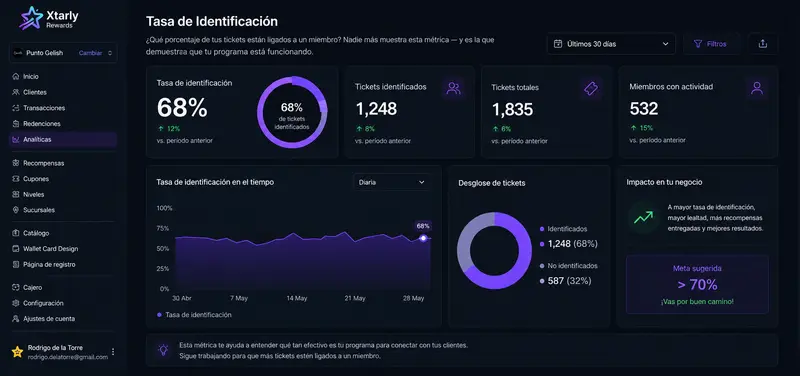The image size is (800, 376).
Task: Click the Ajustes de cuenta label
Action: [x=49, y=319]
